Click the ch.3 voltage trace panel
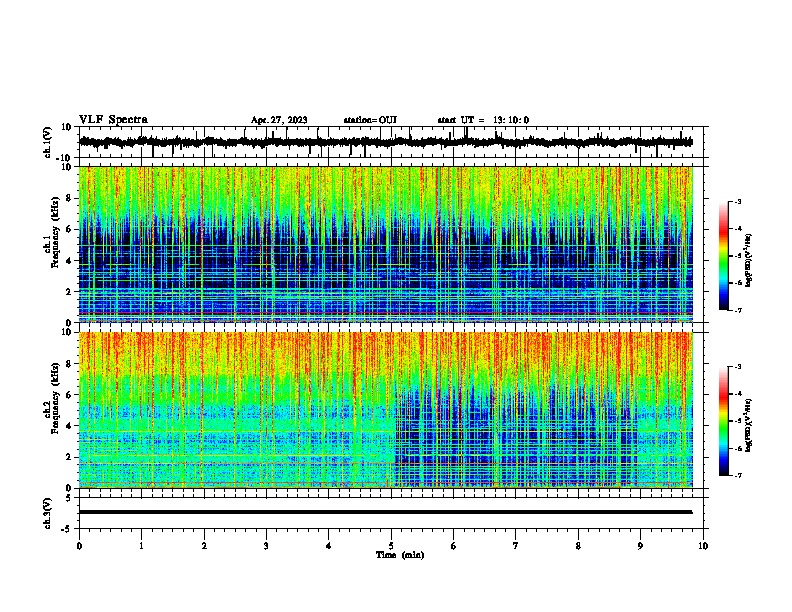 391,513
